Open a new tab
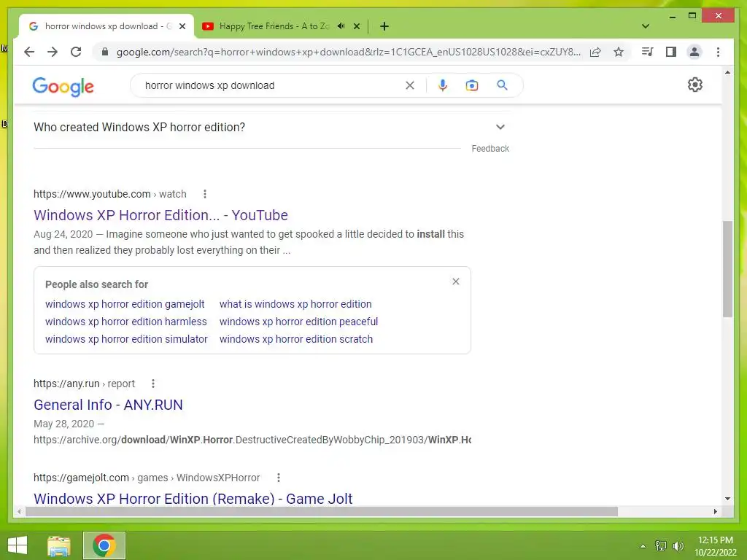747x560 pixels. pyautogui.click(x=384, y=26)
